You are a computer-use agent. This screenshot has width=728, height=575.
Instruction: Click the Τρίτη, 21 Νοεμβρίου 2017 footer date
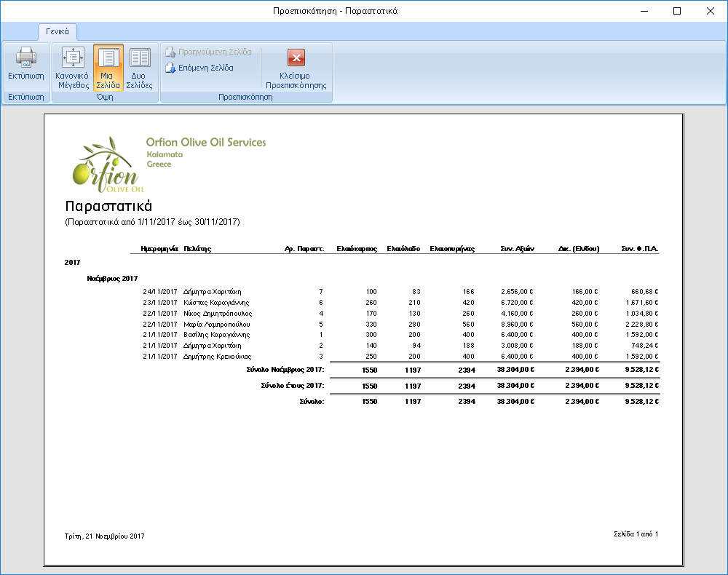pos(105,536)
